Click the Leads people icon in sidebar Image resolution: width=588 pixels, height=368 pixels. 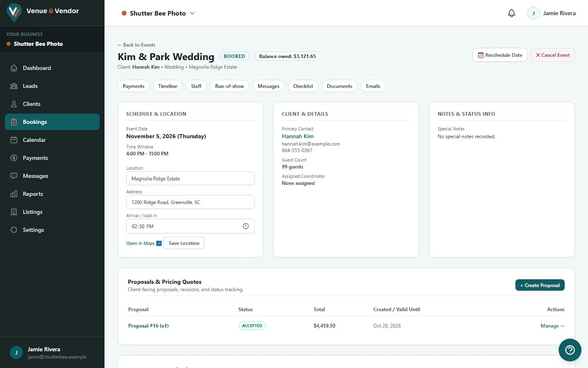(14, 86)
